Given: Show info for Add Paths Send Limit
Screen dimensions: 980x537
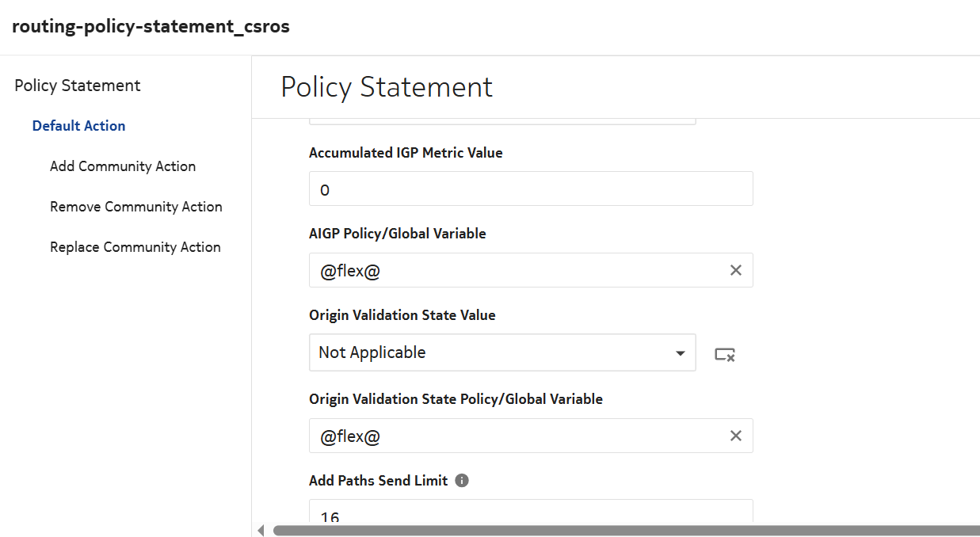Looking at the screenshot, I should (462, 481).
